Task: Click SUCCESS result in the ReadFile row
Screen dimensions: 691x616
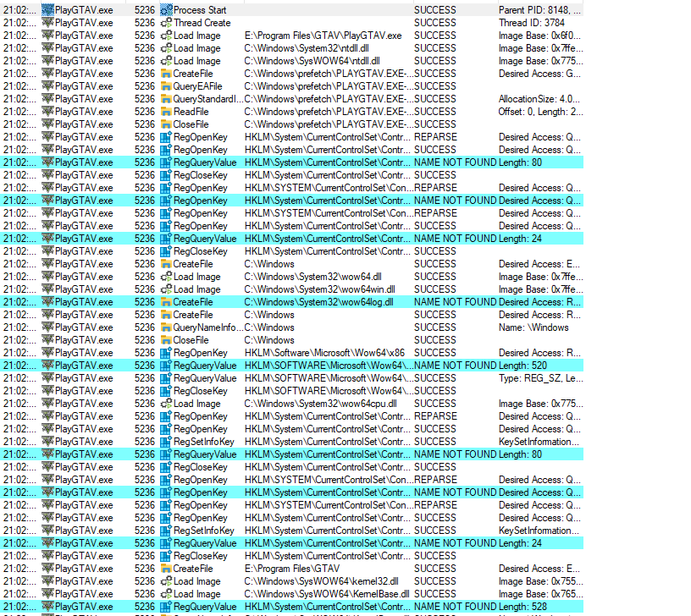Action: pos(435,112)
